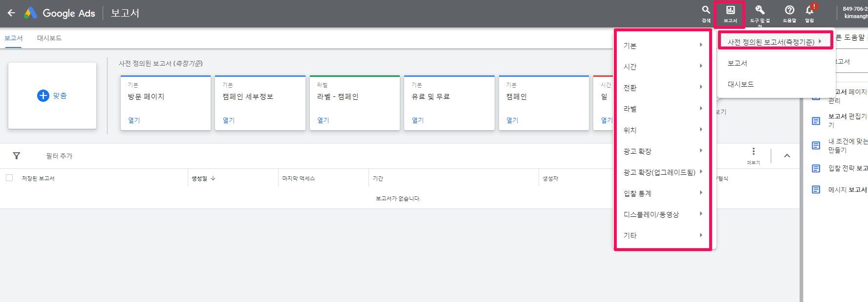
Task: Open the 캠페인 세부정보 report card
Action: coord(260,103)
